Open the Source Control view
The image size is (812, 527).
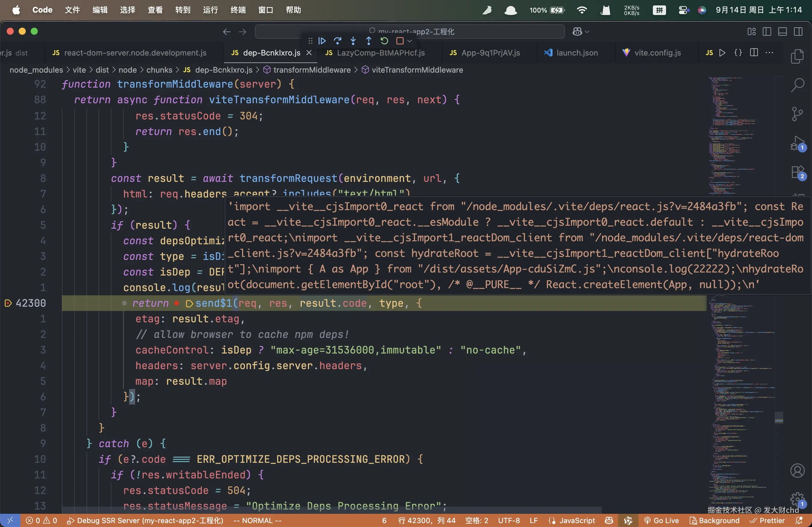point(797,114)
